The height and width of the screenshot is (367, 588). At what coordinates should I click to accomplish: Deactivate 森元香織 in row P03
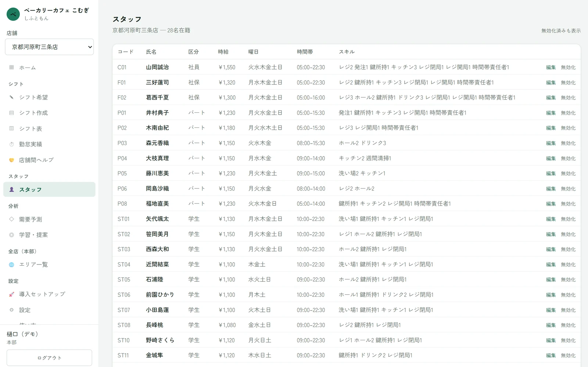pyautogui.click(x=568, y=143)
